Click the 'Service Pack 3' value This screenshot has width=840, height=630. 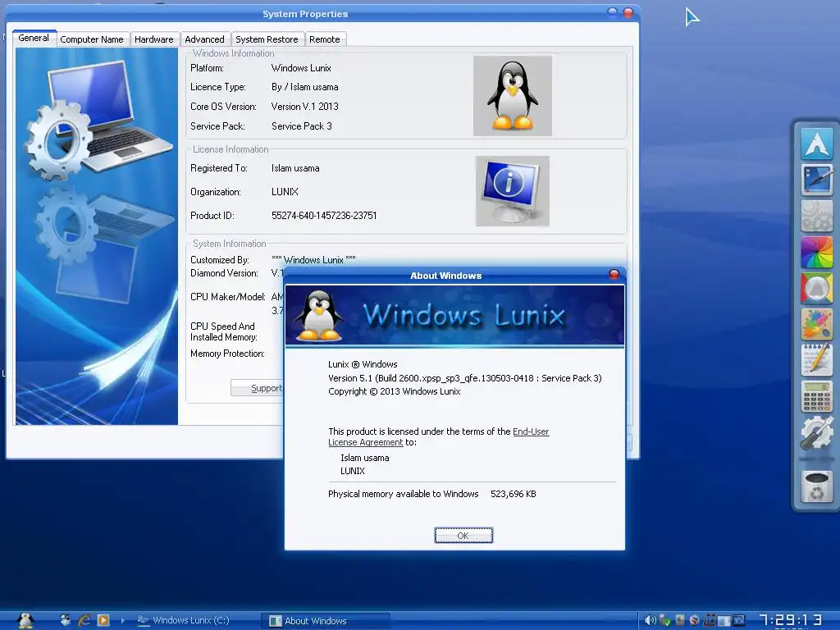(302, 126)
